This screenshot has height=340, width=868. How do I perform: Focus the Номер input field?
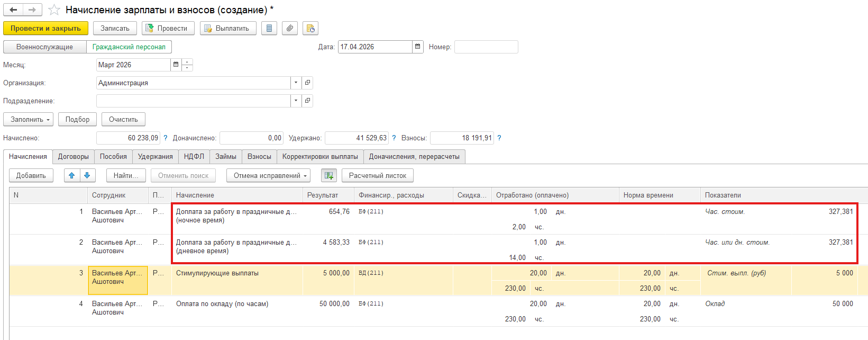pyautogui.click(x=486, y=47)
